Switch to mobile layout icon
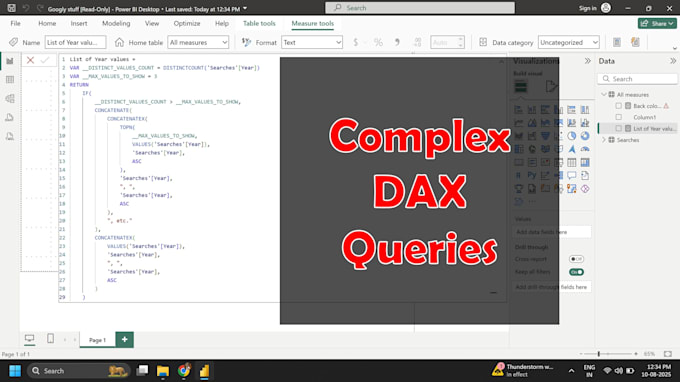This screenshot has height=382, width=680. pyautogui.click(x=50, y=339)
